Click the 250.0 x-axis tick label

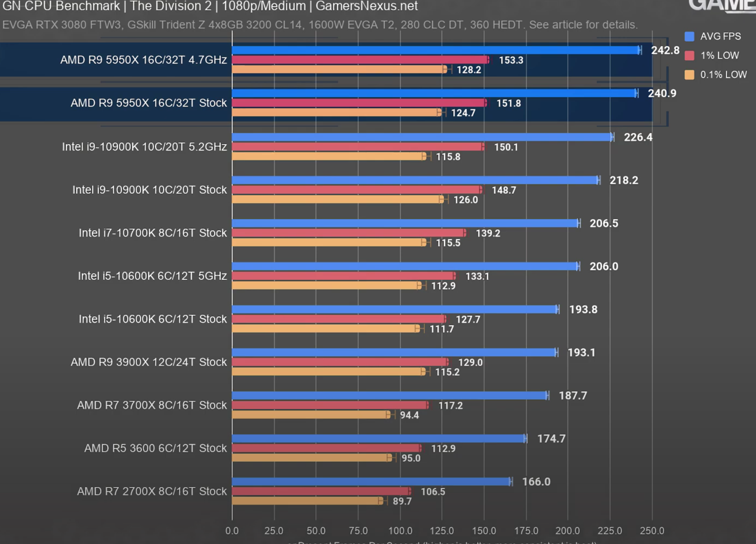click(652, 531)
